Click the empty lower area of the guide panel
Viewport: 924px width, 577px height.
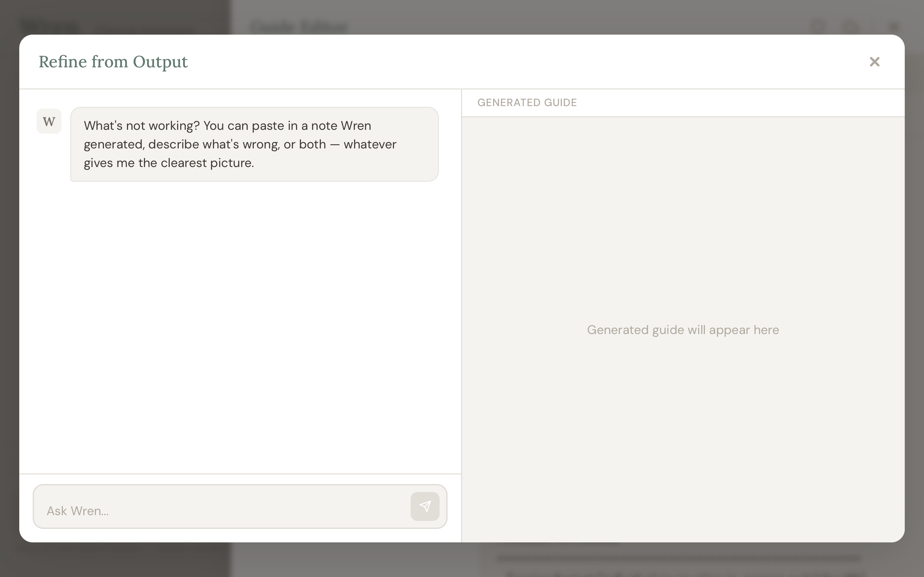[683, 477]
